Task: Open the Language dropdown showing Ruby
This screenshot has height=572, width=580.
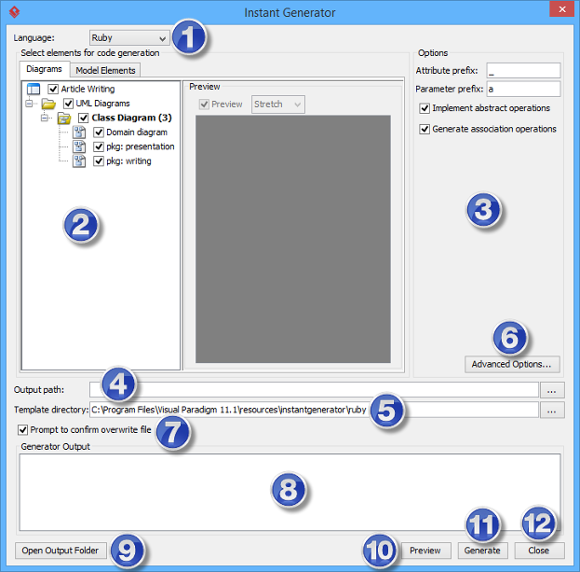Action: [x=129, y=38]
